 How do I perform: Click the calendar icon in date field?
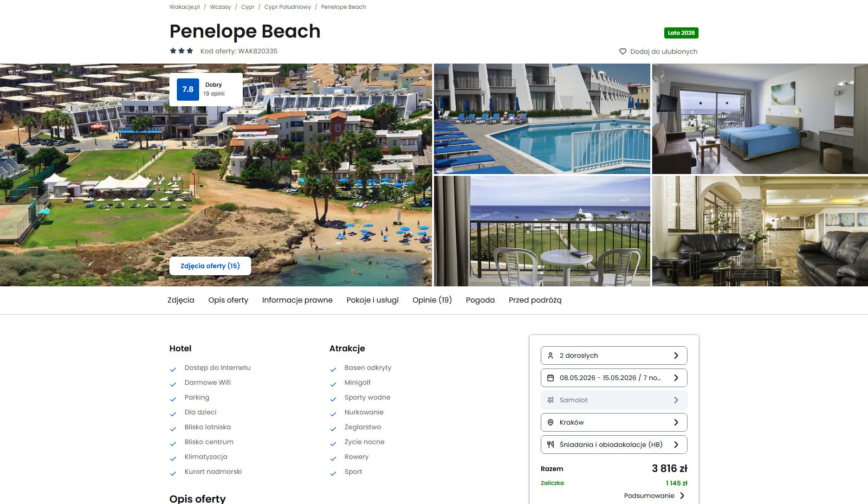tap(551, 378)
